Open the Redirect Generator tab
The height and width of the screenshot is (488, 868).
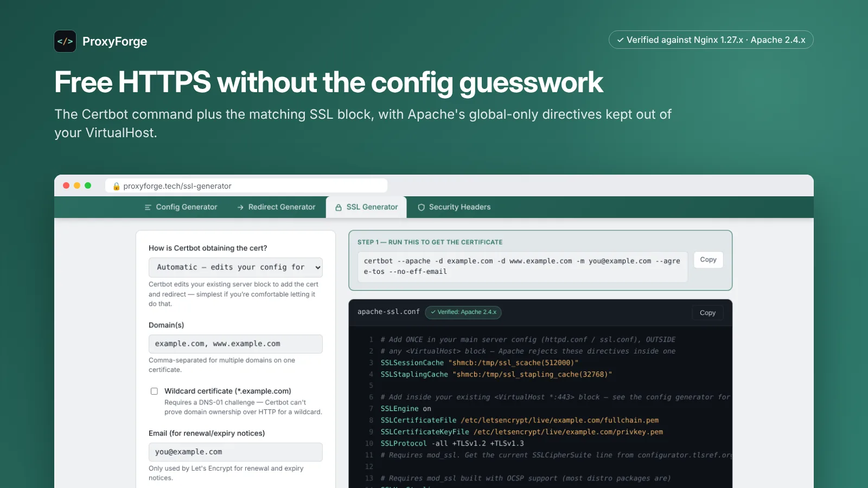[276, 207]
